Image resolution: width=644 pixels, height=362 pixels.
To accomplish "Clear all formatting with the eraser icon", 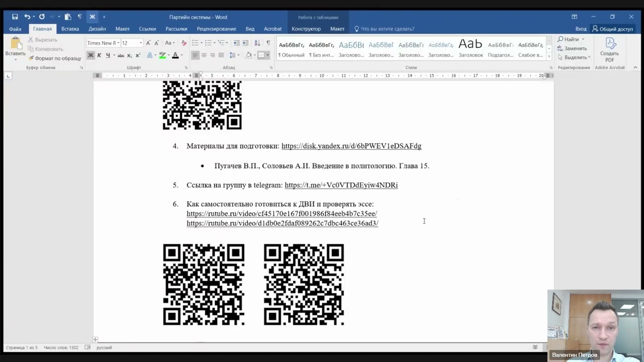I will click(184, 43).
